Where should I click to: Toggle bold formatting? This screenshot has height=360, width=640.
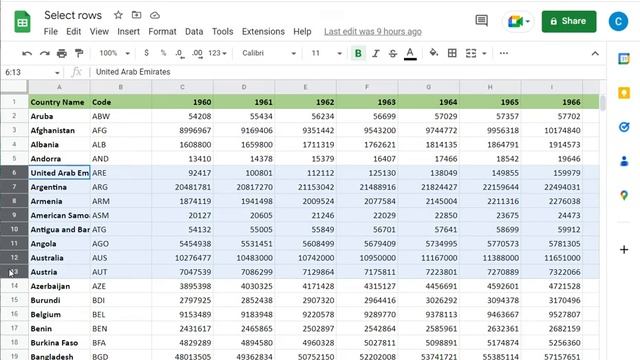[x=358, y=53]
